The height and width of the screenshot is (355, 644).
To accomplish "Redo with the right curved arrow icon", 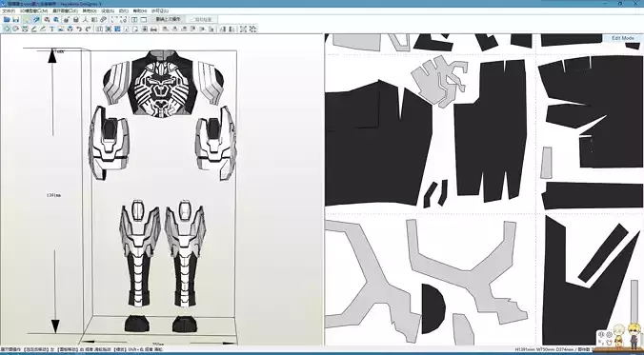I will coord(88,29).
